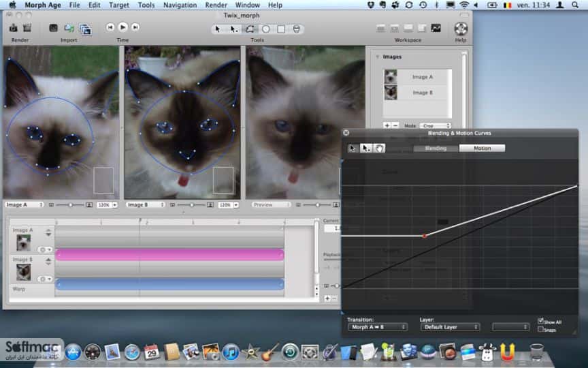
Task: Select arrow tool in Blending & Motion Curves
Action: coord(353,149)
